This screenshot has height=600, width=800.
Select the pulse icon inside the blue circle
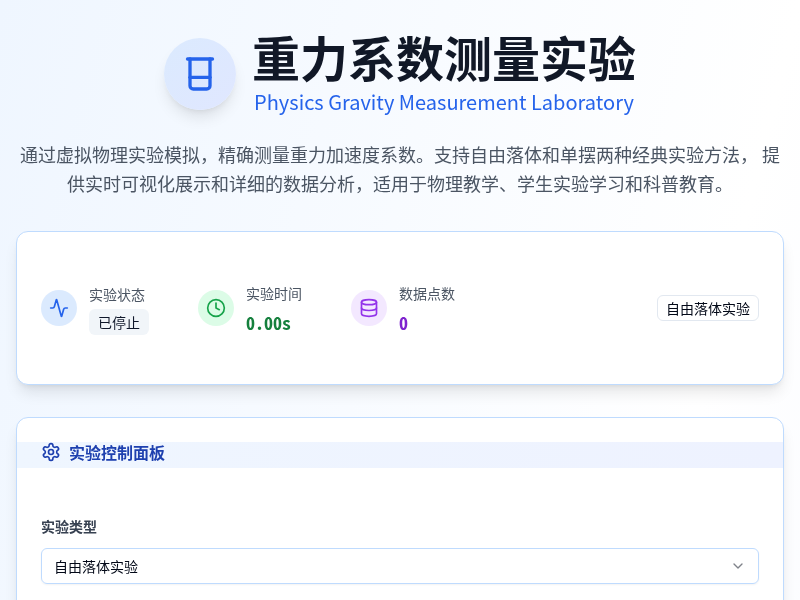tap(59, 308)
